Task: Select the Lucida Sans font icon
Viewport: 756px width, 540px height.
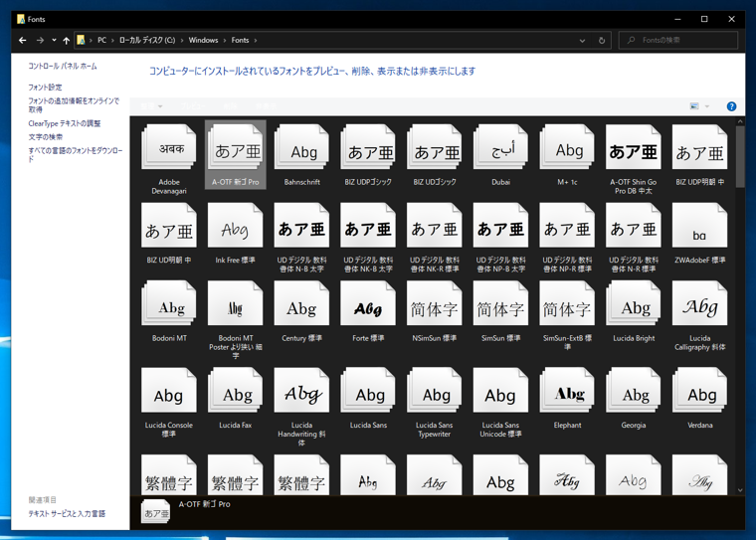Action: coord(368,390)
